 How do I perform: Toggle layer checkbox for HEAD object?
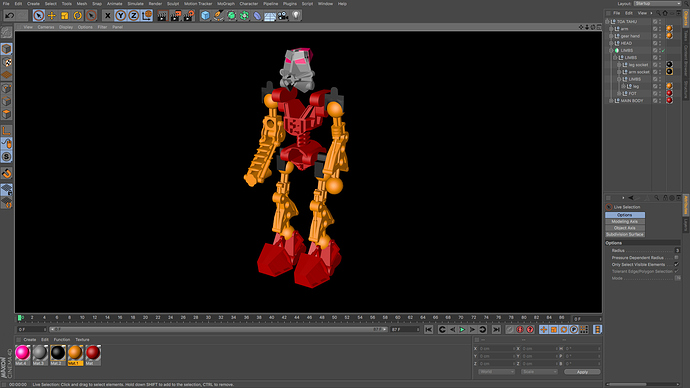point(655,43)
